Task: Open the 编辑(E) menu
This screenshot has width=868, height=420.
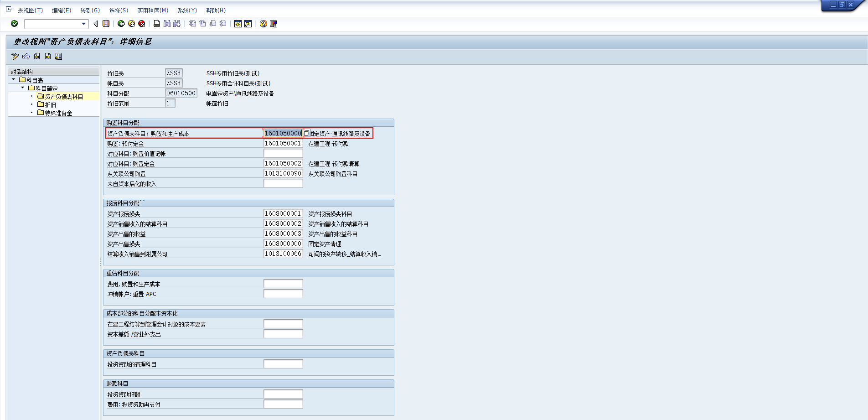Action: coord(62,10)
